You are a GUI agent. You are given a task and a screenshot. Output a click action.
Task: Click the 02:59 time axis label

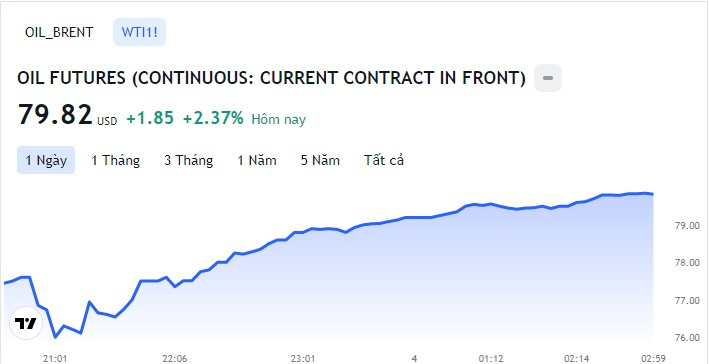point(653,359)
